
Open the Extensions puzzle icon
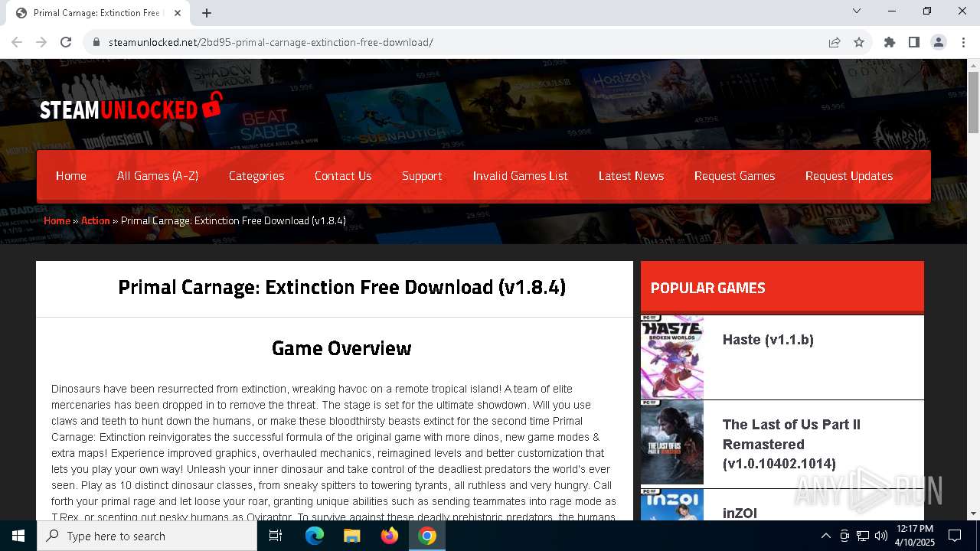coord(890,42)
